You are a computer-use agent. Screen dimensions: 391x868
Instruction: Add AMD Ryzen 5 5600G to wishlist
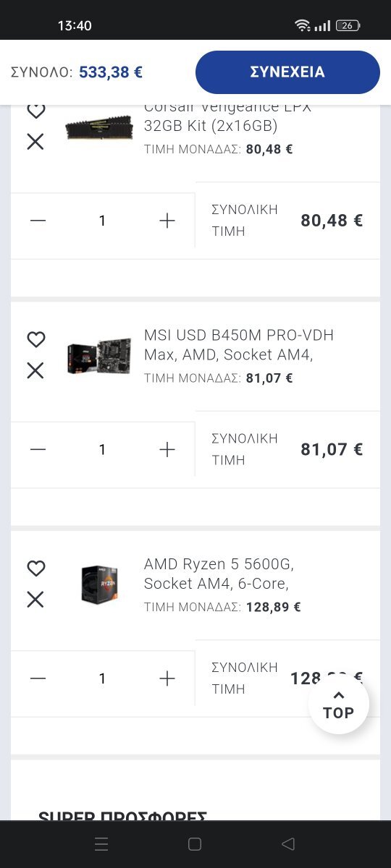coord(35,569)
